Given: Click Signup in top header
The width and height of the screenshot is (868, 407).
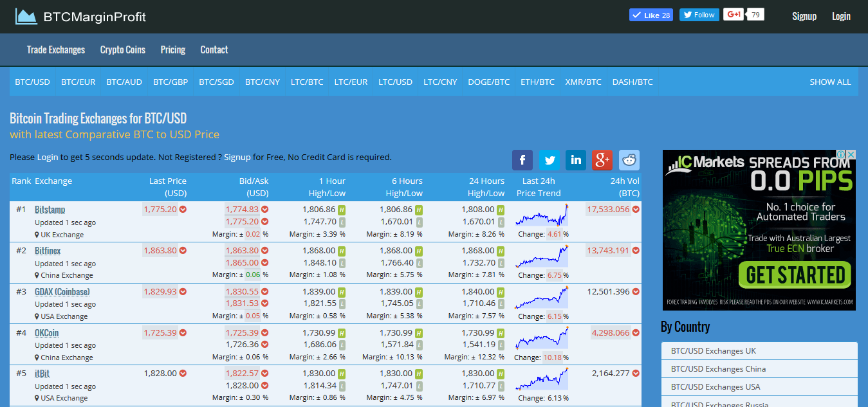Looking at the screenshot, I should click(804, 16).
